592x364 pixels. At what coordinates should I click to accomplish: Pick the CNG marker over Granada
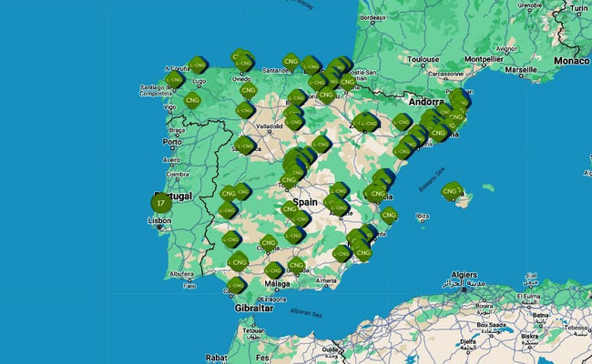pos(296,266)
